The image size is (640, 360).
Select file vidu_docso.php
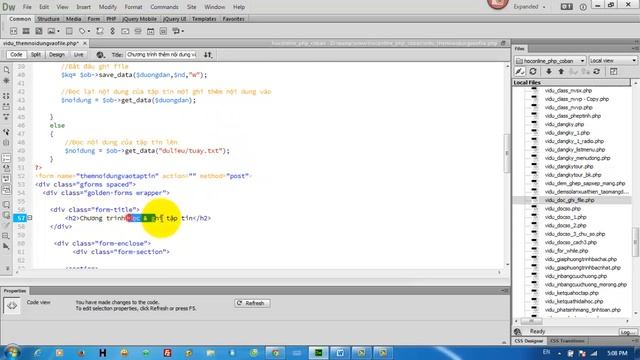562,209
